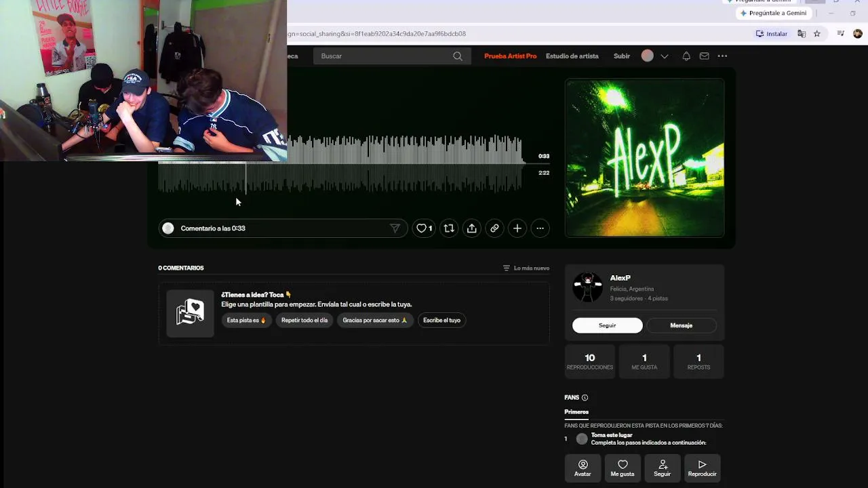Screen dimensions: 868x488
Task: Click the 1 Me gusta stat
Action: coord(644,361)
